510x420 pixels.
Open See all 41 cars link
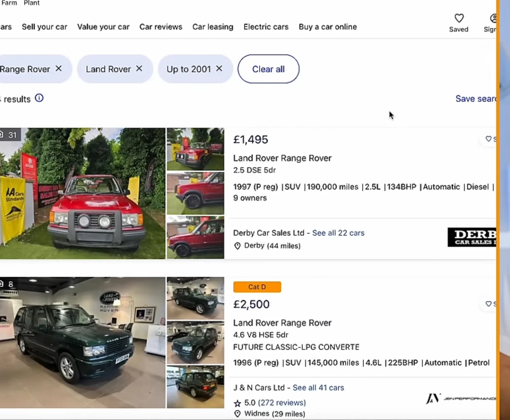318,388
